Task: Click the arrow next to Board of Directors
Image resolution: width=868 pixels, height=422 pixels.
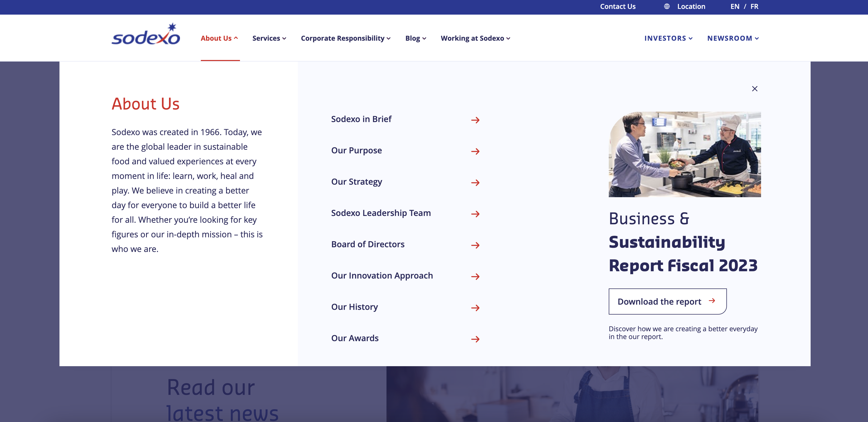Action: click(x=475, y=245)
